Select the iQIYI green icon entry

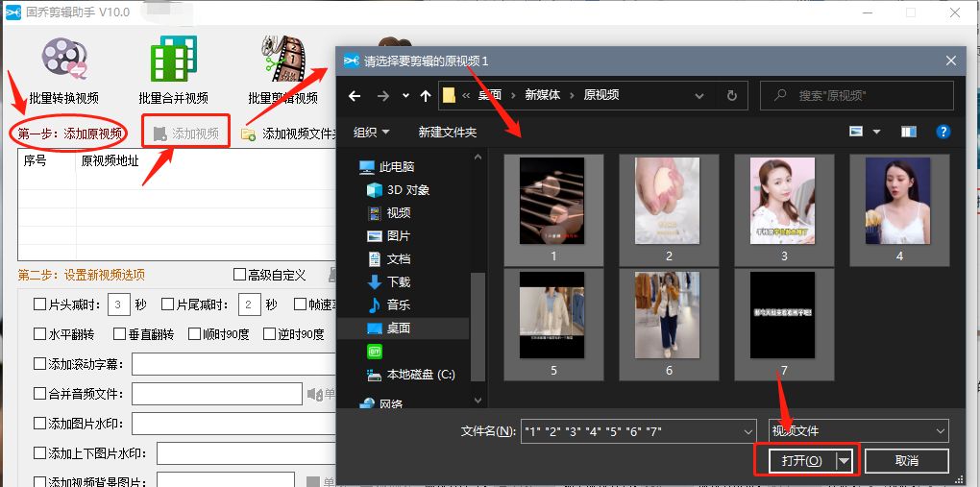coord(375,352)
